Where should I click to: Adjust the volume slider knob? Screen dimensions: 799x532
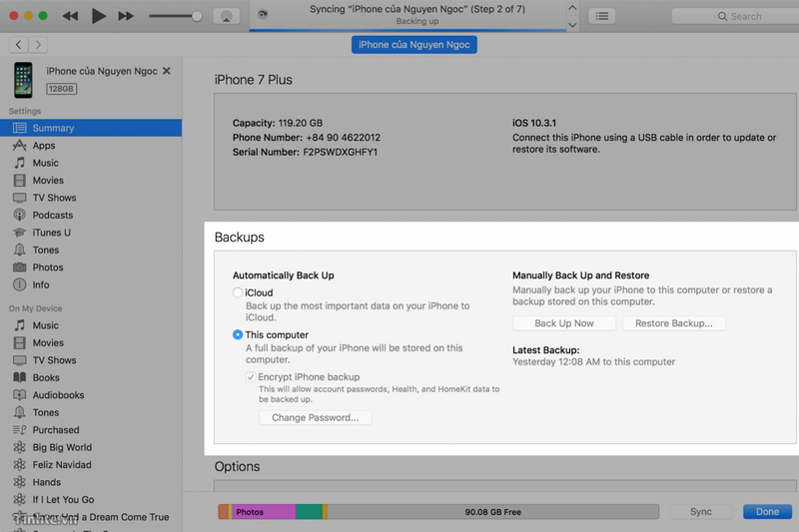197,16
